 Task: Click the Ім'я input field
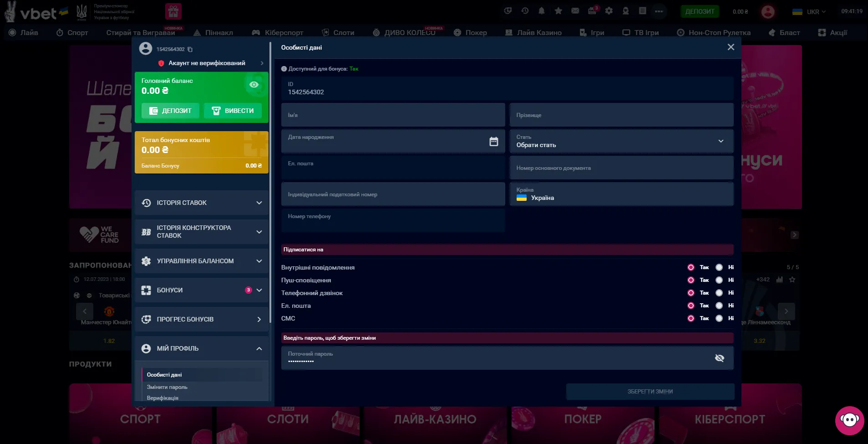[x=393, y=115]
